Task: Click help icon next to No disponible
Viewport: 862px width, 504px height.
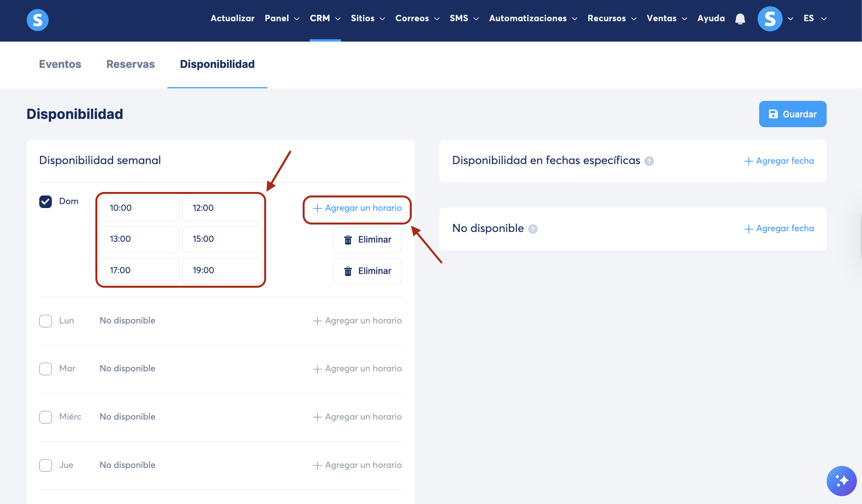Action: (533, 229)
